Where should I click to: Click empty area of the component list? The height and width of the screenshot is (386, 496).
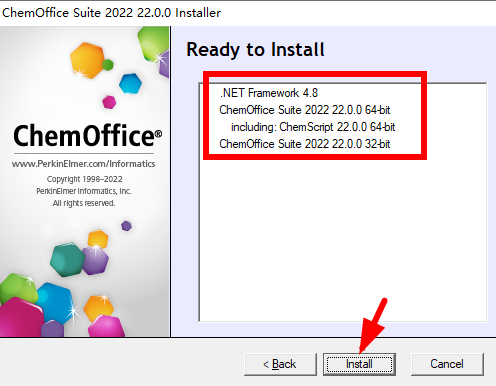pos(343,240)
